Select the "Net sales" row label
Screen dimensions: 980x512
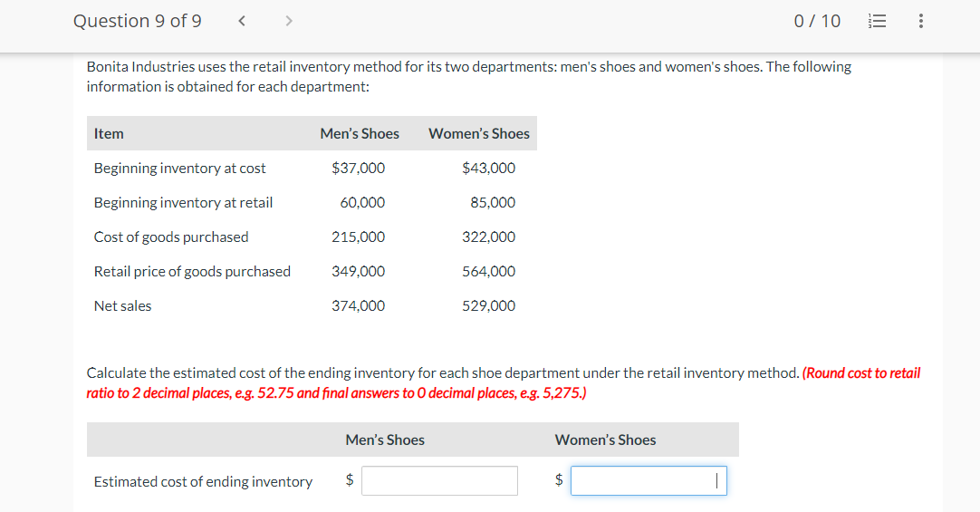click(x=122, y=306)
